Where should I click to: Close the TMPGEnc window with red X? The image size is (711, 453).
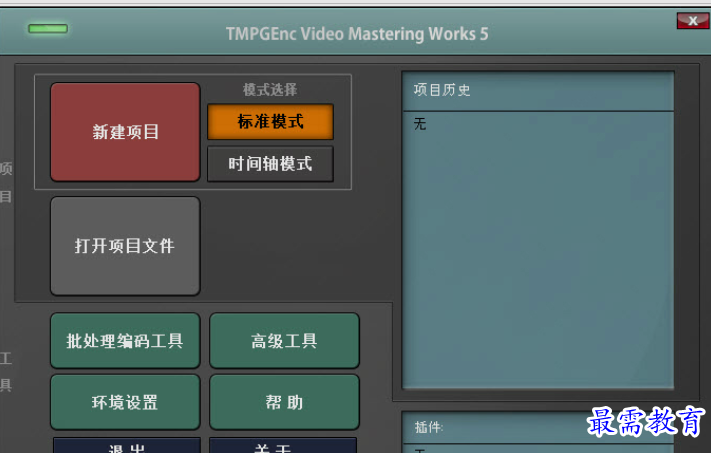click(x=692, y=21)
